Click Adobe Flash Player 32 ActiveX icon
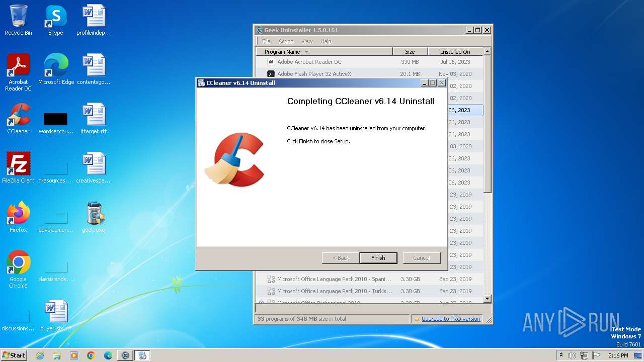This screenshot has width=644, height=362. (x=271, y=74)
